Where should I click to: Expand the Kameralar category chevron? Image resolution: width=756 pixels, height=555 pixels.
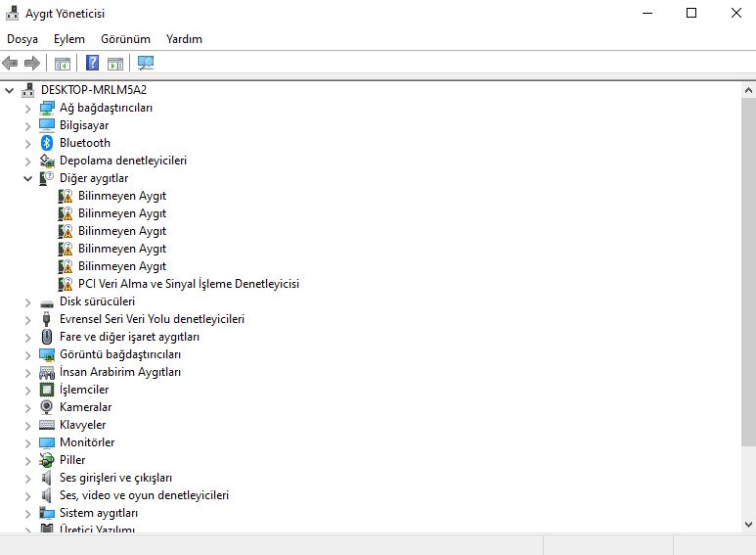pos(28,408)
